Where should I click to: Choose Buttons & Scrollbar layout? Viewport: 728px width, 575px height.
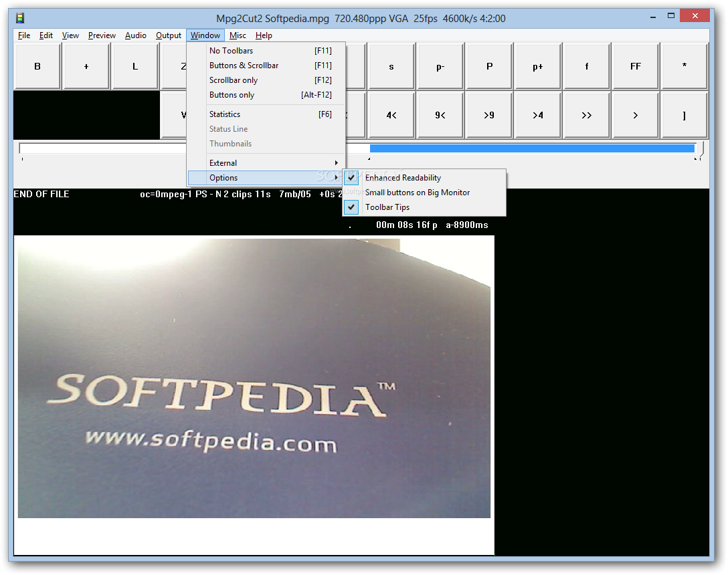click(266, 66)
